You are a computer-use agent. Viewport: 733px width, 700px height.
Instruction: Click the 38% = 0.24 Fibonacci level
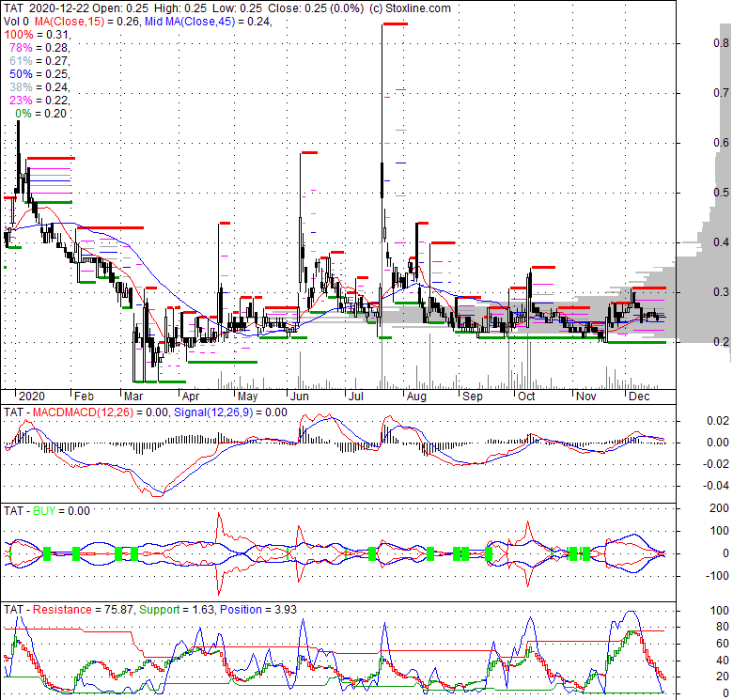39,87
